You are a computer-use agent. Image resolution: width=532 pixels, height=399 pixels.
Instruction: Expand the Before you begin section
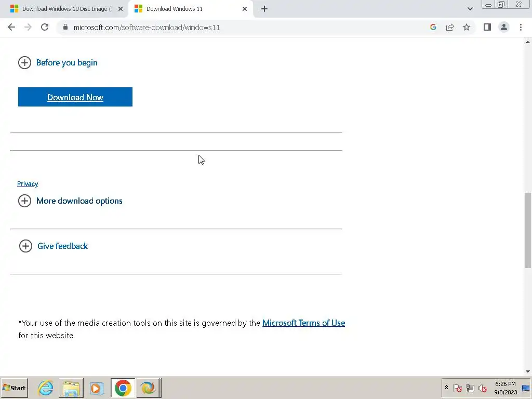click(58, 63)
